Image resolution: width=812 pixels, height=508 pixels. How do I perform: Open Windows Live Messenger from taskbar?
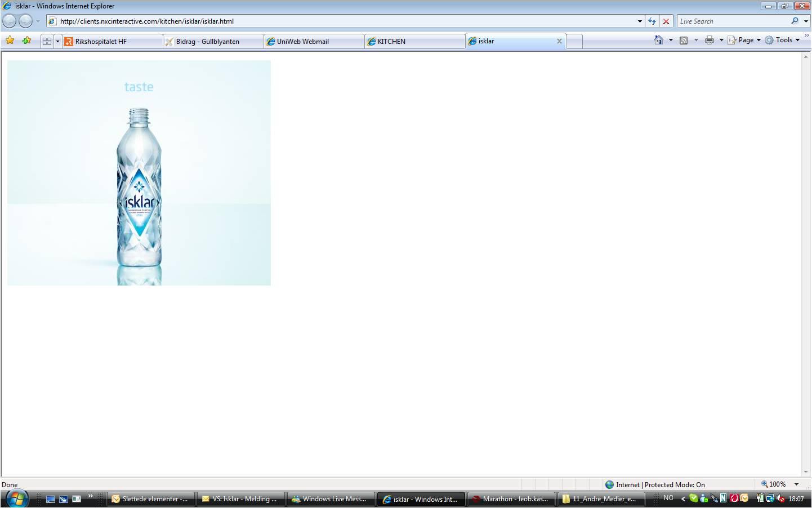click(x=331, y=499)
